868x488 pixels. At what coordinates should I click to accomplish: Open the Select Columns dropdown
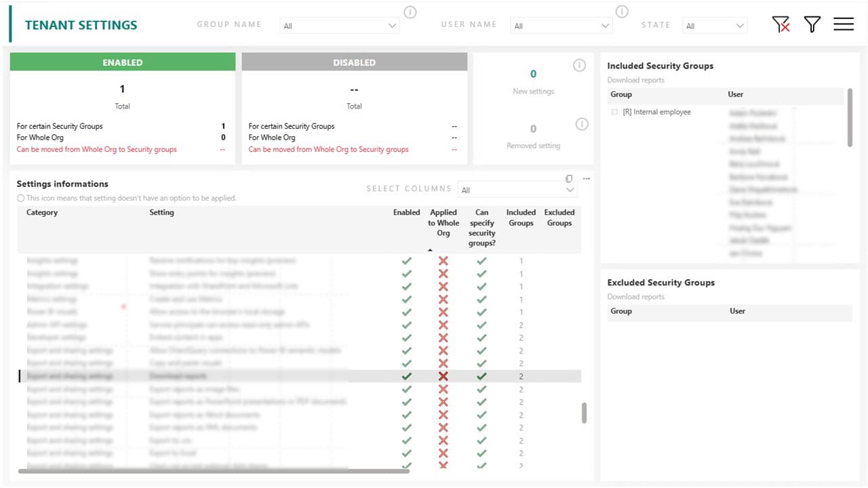tap(517, 190)
